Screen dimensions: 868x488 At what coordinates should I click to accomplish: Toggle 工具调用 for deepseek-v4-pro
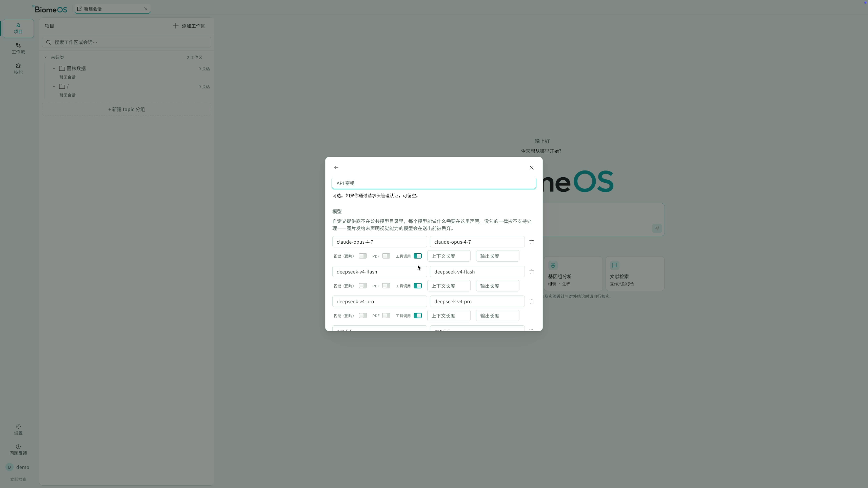(x=417, y=316)
